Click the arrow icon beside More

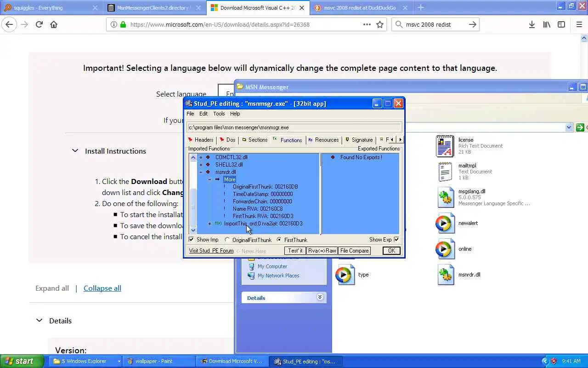(217, 179)
